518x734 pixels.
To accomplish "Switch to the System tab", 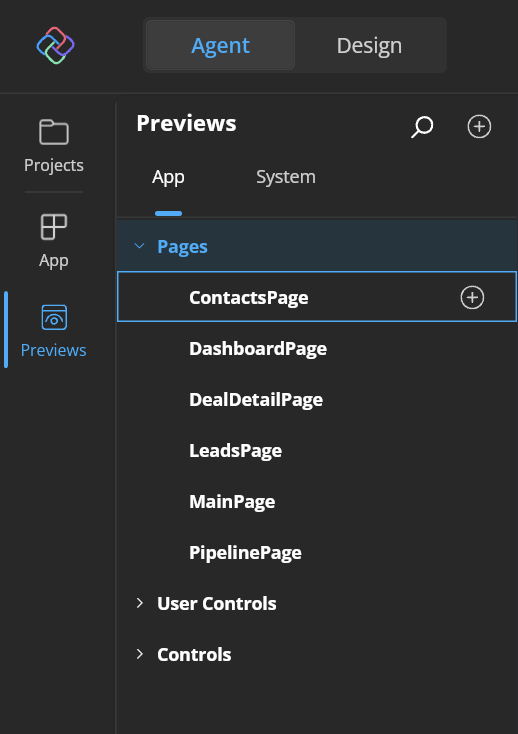I will (x=286, y=177).
